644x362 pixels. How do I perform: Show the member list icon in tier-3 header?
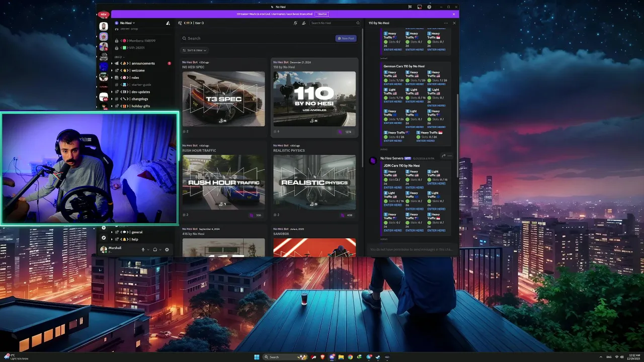pos(304,23)
